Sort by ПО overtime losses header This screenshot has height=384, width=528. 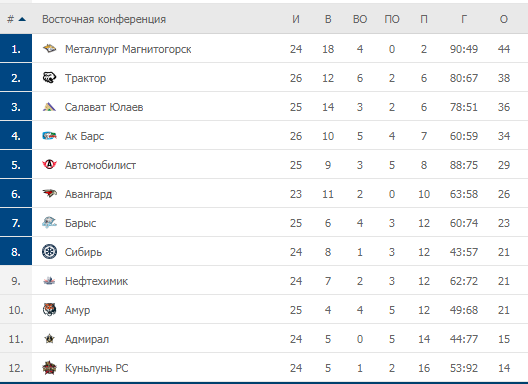click(x=392, y=19)
